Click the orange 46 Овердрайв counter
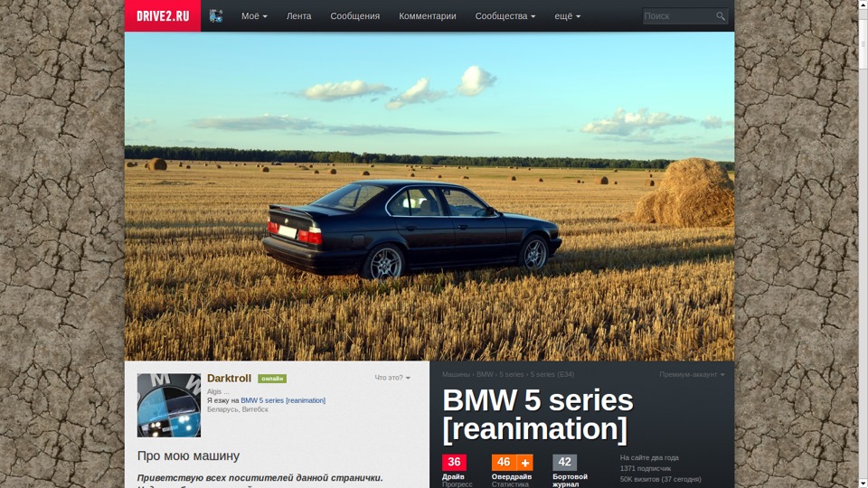The image size is (868, 488). [x=504, y=462]
